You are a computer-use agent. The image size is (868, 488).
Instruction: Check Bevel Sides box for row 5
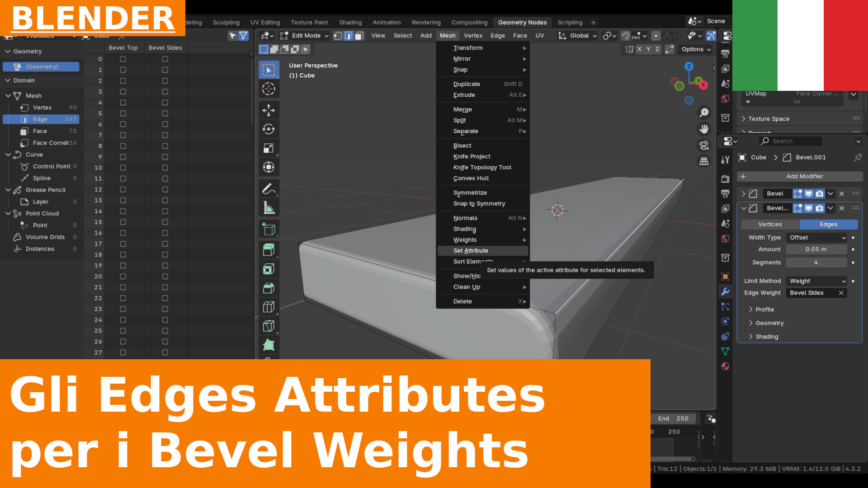(165, 113)
